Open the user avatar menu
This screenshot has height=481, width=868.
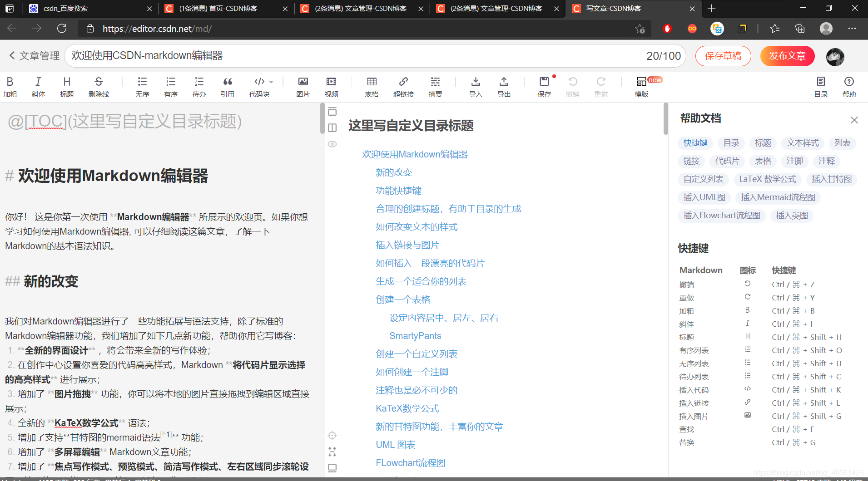point(835,57)
